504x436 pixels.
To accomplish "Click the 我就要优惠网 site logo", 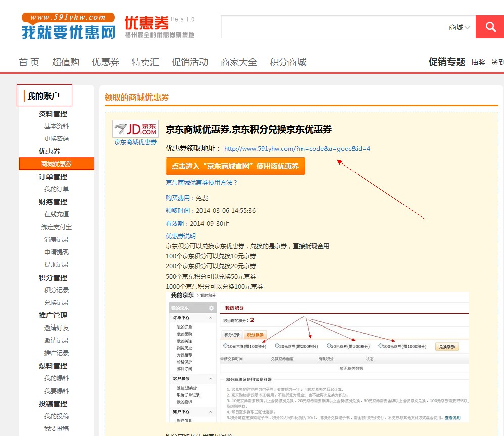I will (68, 26).
